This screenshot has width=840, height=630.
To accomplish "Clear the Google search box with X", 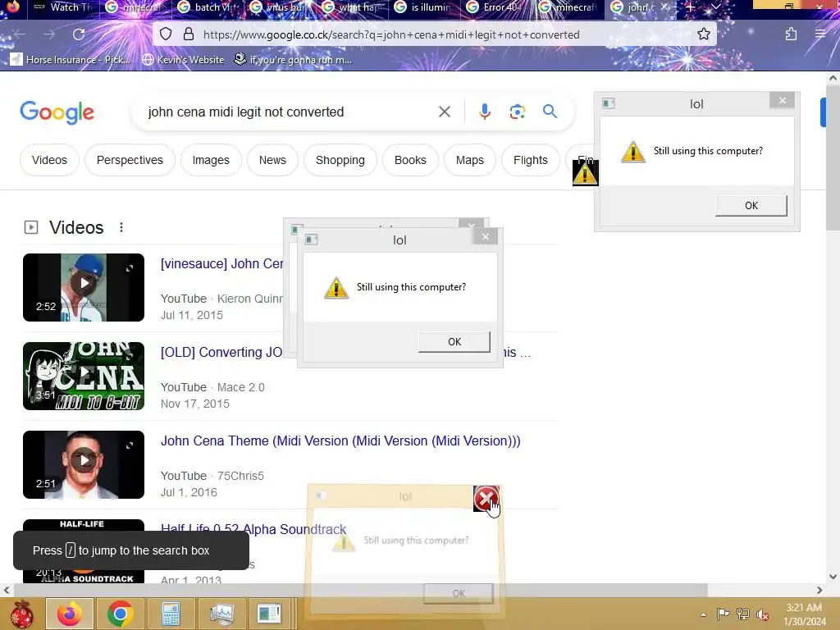I will click(444, 112).
